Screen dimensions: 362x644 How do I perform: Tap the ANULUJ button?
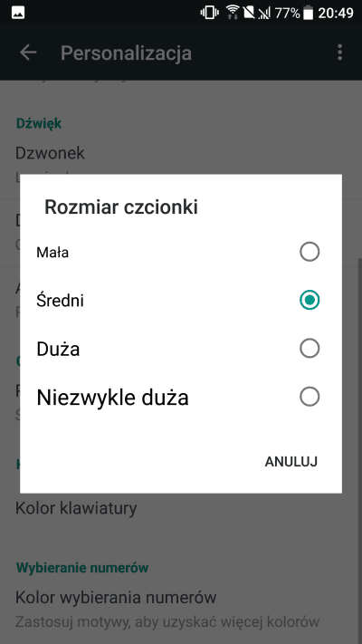(291, 462)
